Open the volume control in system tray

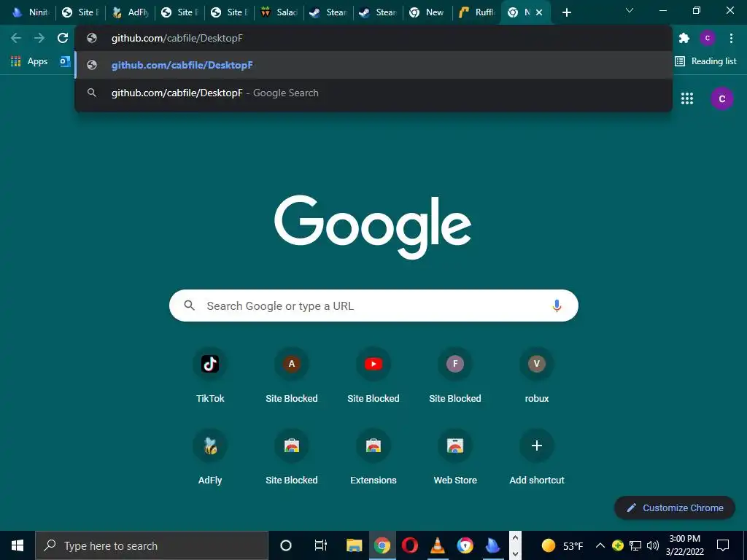[x=653, y=545]
